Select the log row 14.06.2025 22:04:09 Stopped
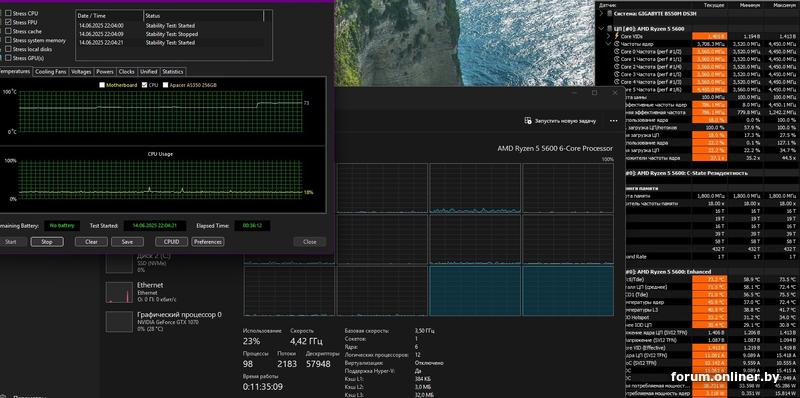Viewport: 800px width, 398px height. point(170,34)
